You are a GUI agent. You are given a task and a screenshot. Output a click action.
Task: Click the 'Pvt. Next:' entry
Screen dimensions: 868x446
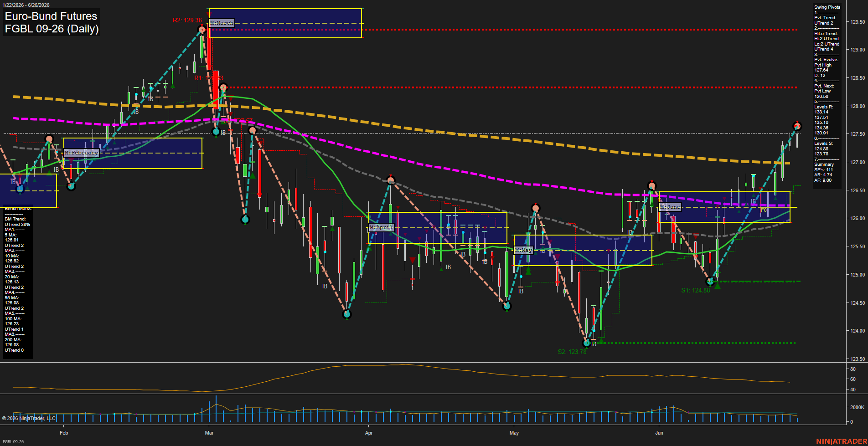[824, 86]
